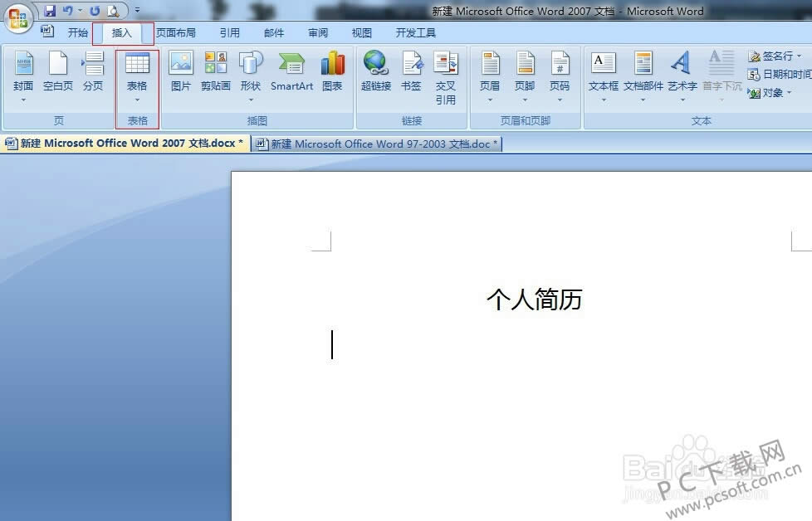Open the 审阅 (Review) tab
This screenshot has width=812, height=521.
point(318,32)
